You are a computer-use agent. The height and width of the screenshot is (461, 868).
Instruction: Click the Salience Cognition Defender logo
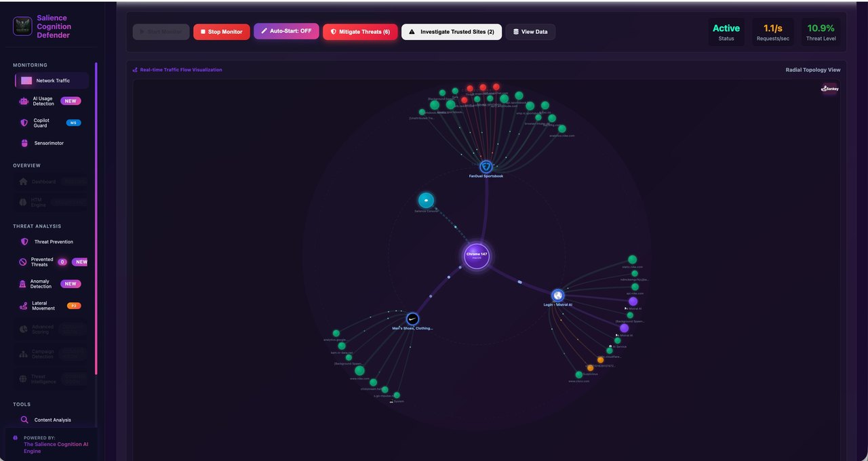(22, 26)
